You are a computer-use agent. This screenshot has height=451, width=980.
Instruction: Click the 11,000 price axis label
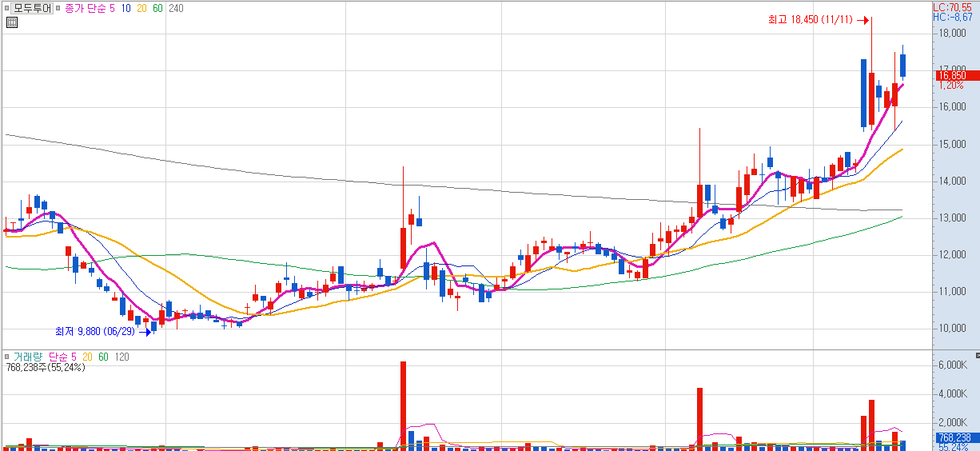point(953,292)
